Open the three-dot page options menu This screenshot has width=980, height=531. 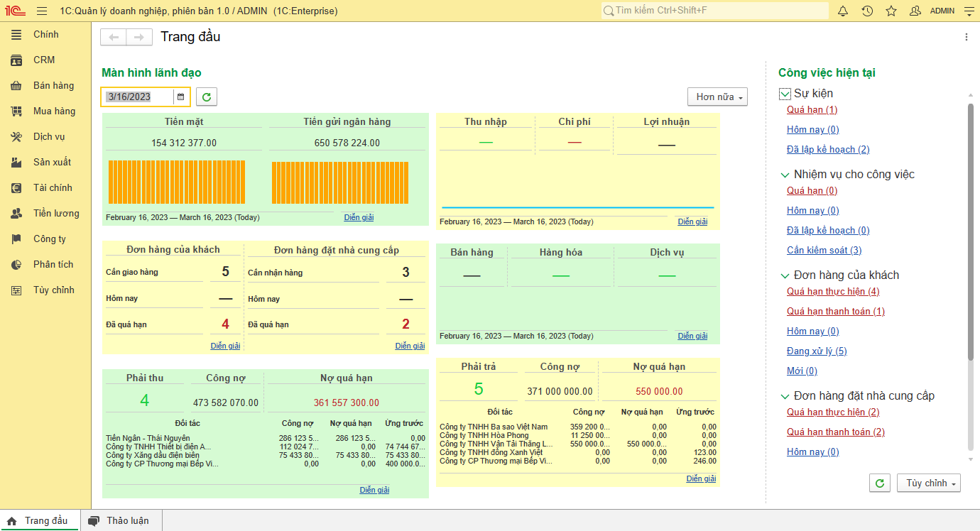pyautogui.click(x=966, y=37)
